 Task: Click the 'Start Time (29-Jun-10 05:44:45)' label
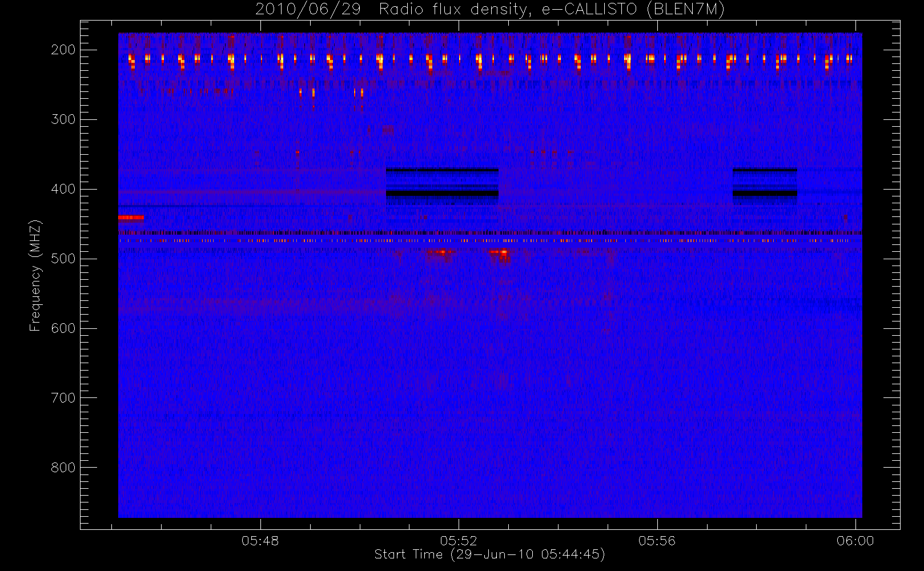tap(489, 554)
